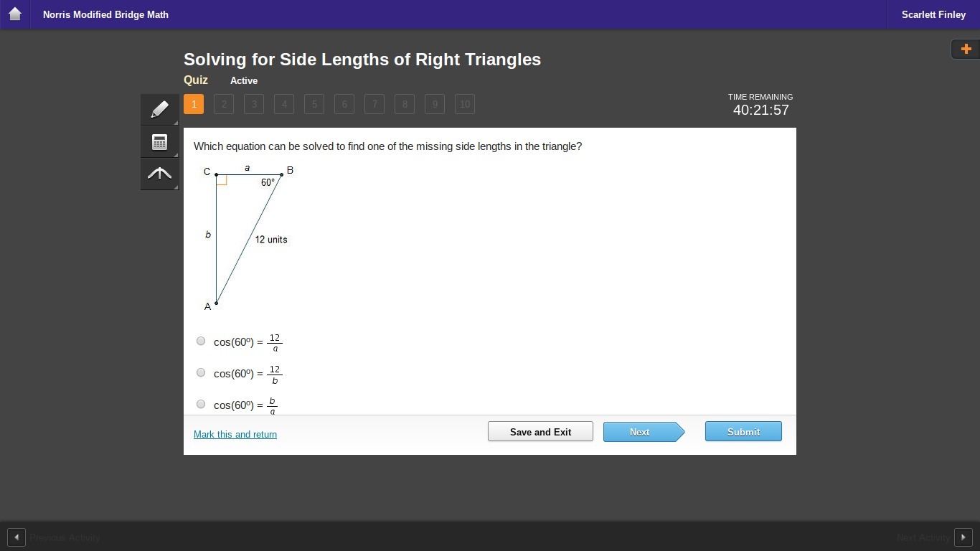
Task: Select answer cos(60°) = 12/a
Action: click(201, 341)
